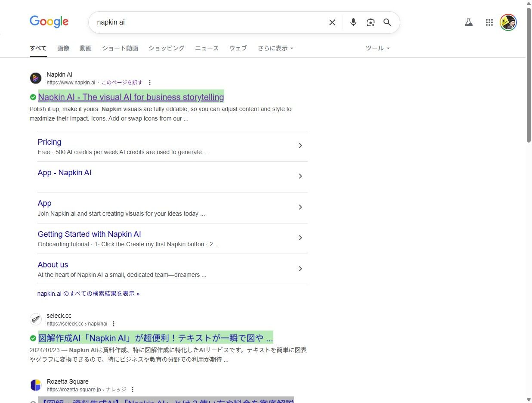Image resolution: width=532 pixels, height=403 pixels.
Task: Open the Google apps grid icon
Action: point(489,22)
